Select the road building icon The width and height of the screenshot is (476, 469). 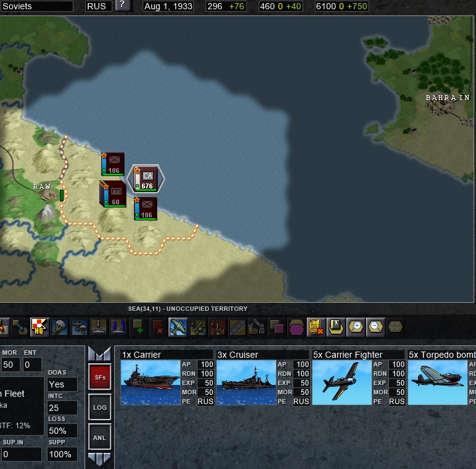pos(238,327)
